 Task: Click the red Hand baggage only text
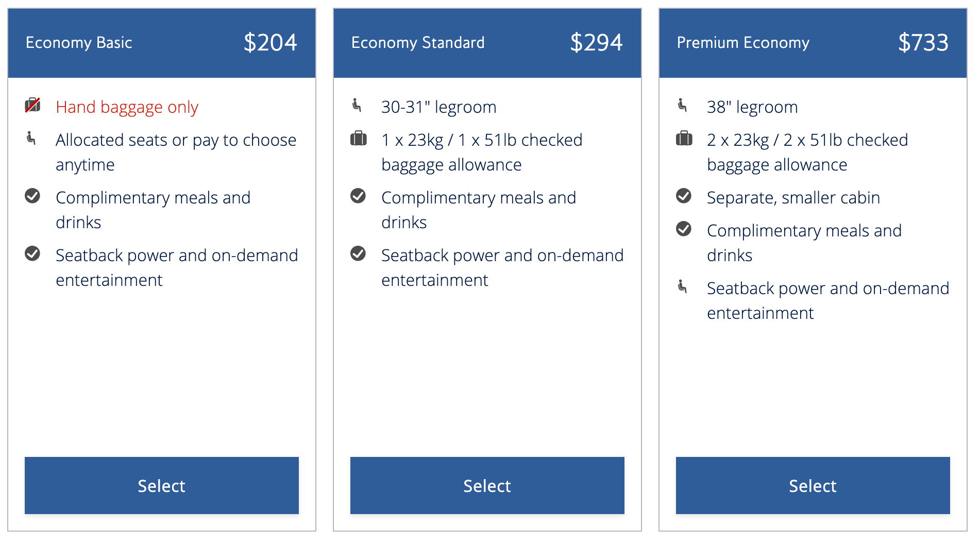127,107
